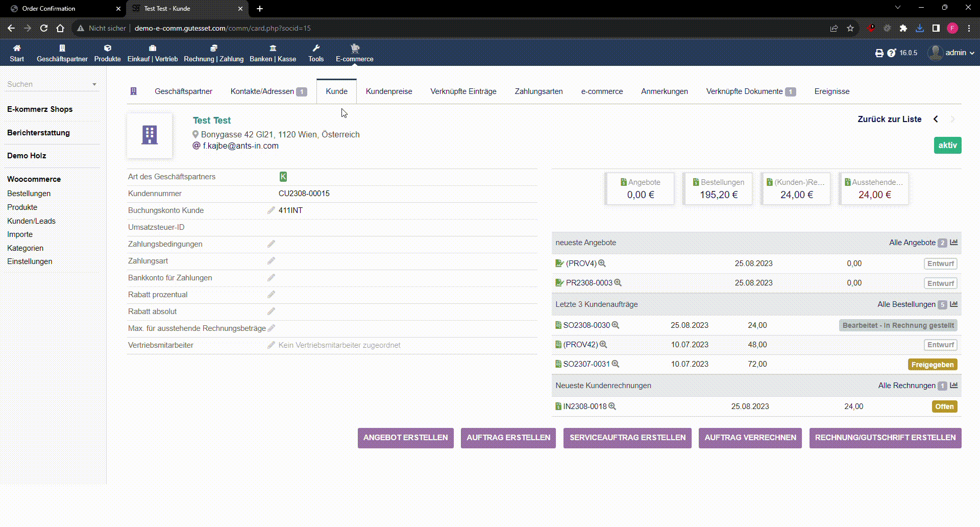Open the Produkte top menu
This screenshot has height=527, width=980.
click(x=108, y=53)
